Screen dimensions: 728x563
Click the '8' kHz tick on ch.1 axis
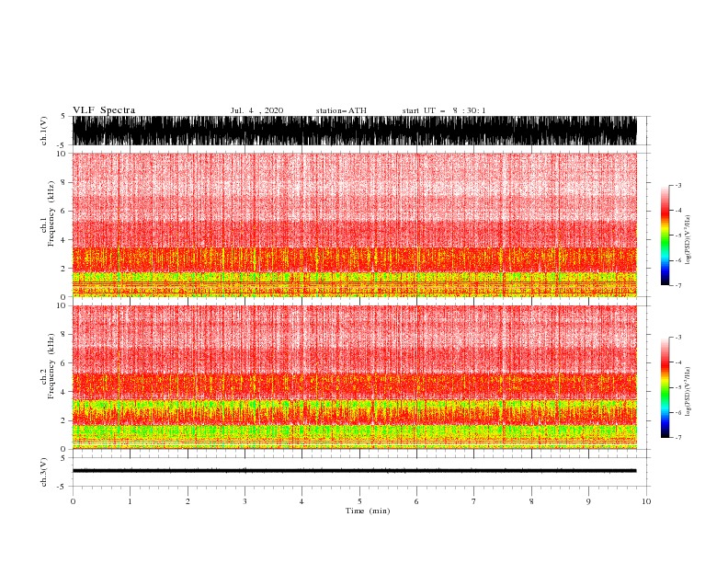64,182
